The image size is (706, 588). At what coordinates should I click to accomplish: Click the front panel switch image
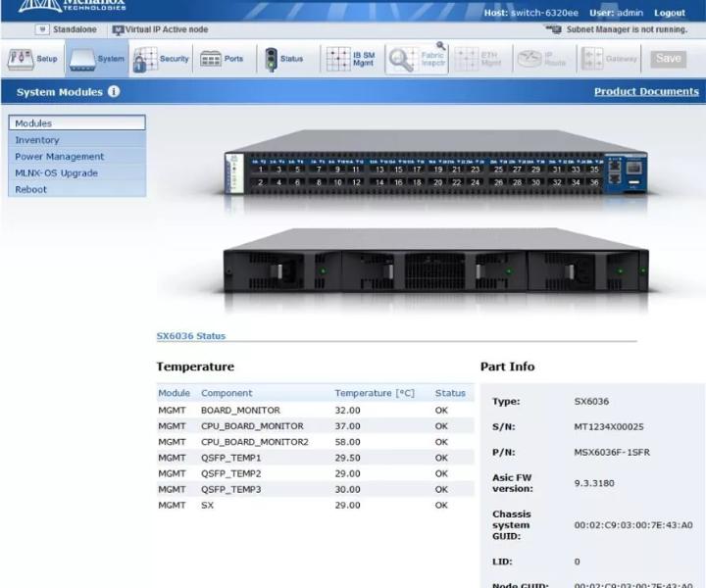pos(435,163)
